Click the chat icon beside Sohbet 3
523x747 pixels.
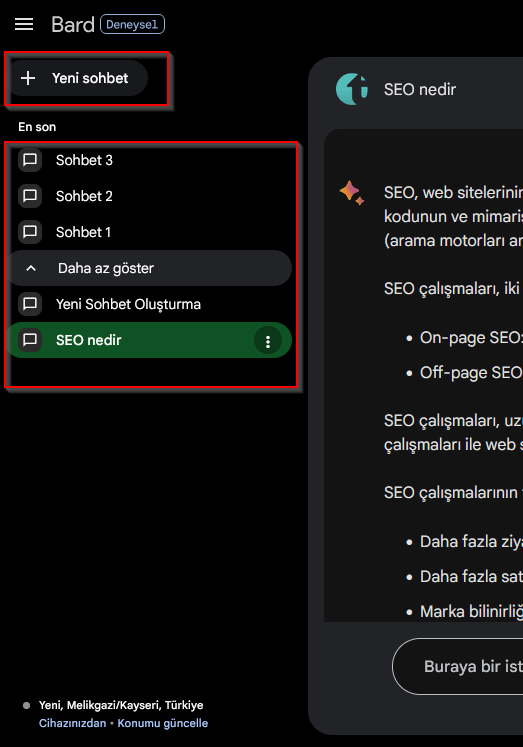click(30, 160)
